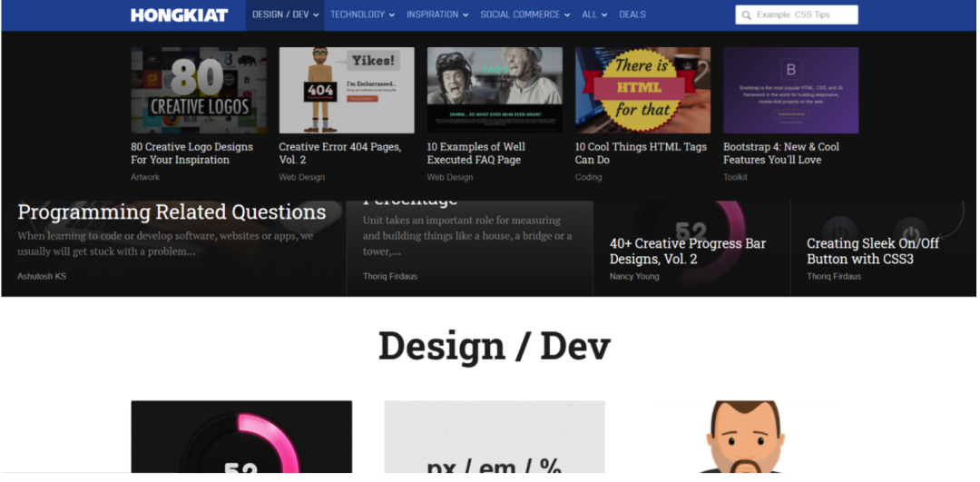Open '10 Cool Things HTML Tags Can Do'
980x482 pixels.
click(x=641, y=153)
